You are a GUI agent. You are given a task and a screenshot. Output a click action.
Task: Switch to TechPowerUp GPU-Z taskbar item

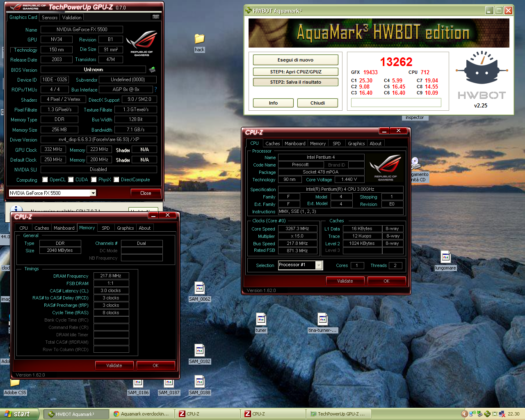[339, 414]
